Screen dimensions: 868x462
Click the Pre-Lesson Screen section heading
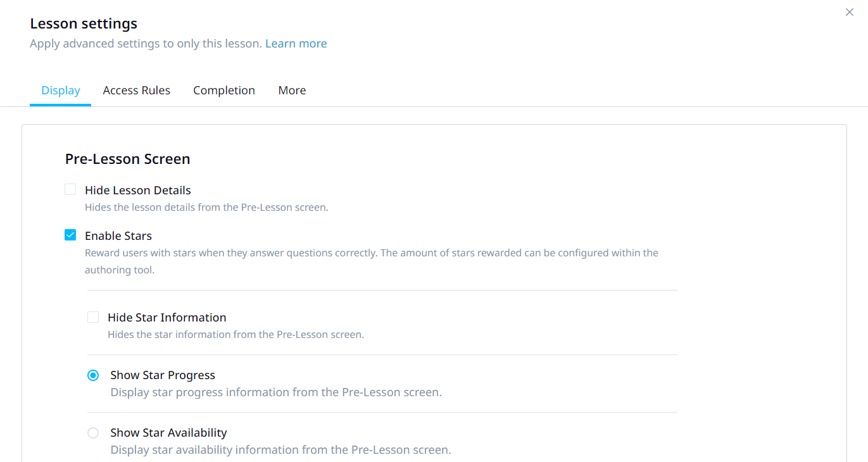(x=128, y=159)
